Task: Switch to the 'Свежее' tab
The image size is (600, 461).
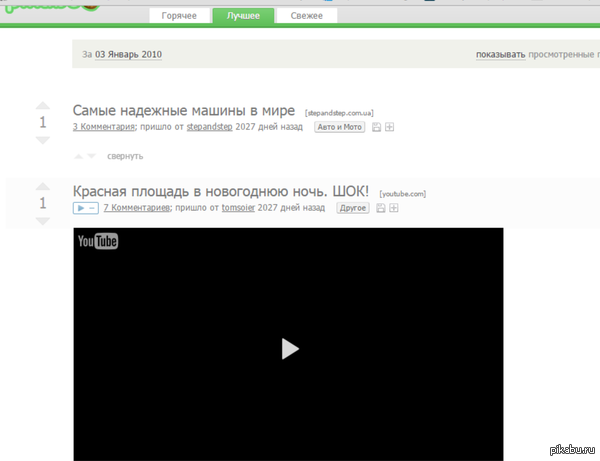Action: tap(306, 16)
